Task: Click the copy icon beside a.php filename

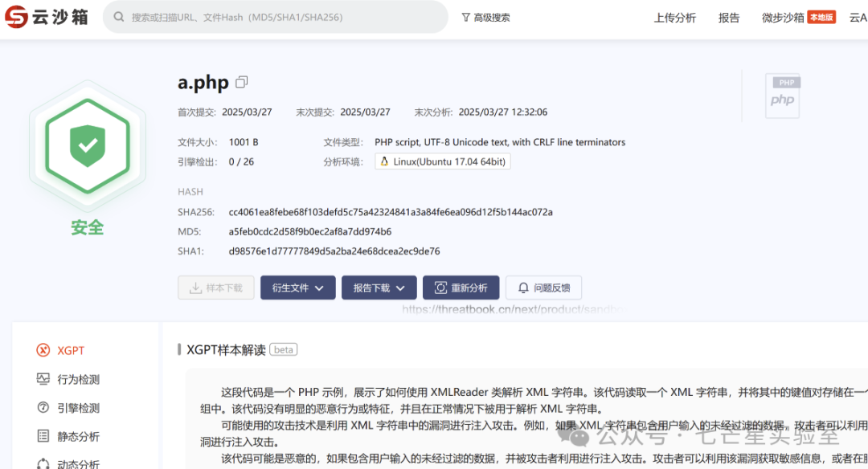Action: click(239, 81)
